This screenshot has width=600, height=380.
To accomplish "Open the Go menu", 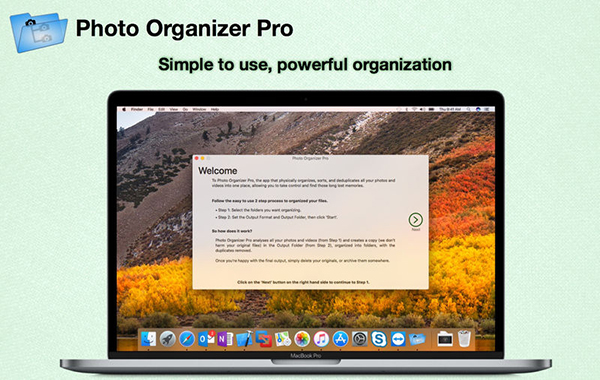I will [x=185, y=109].
